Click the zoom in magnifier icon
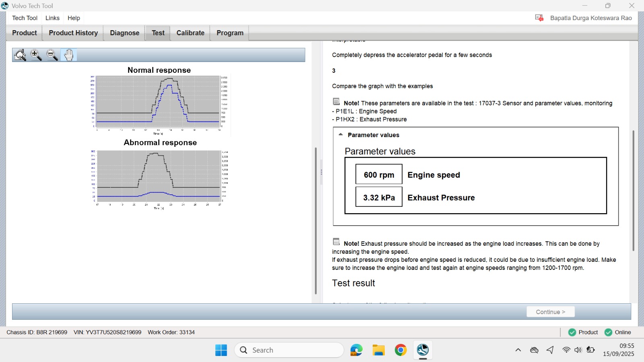 point(36,55)
